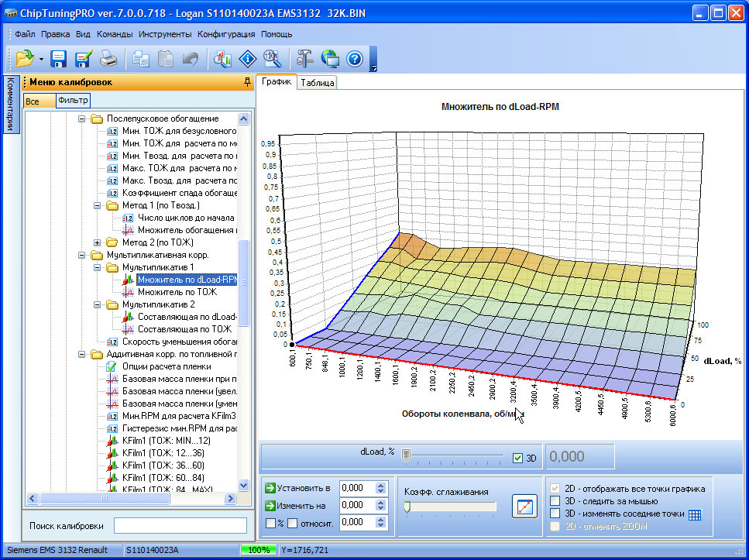Click the printer icon in toolbar

tap(108, 59)
